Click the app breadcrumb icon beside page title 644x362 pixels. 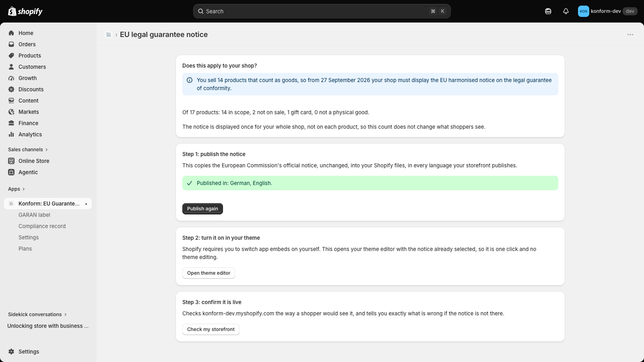pyautogui.click(x=109, y=35)
